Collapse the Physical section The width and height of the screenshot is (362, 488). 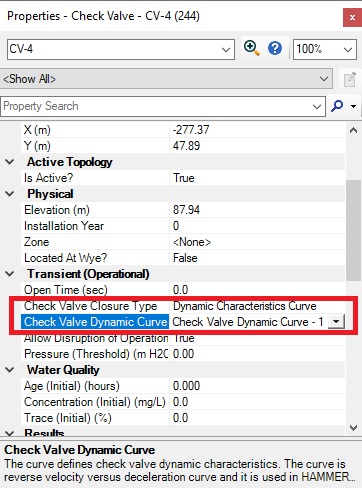pos(10,194)
